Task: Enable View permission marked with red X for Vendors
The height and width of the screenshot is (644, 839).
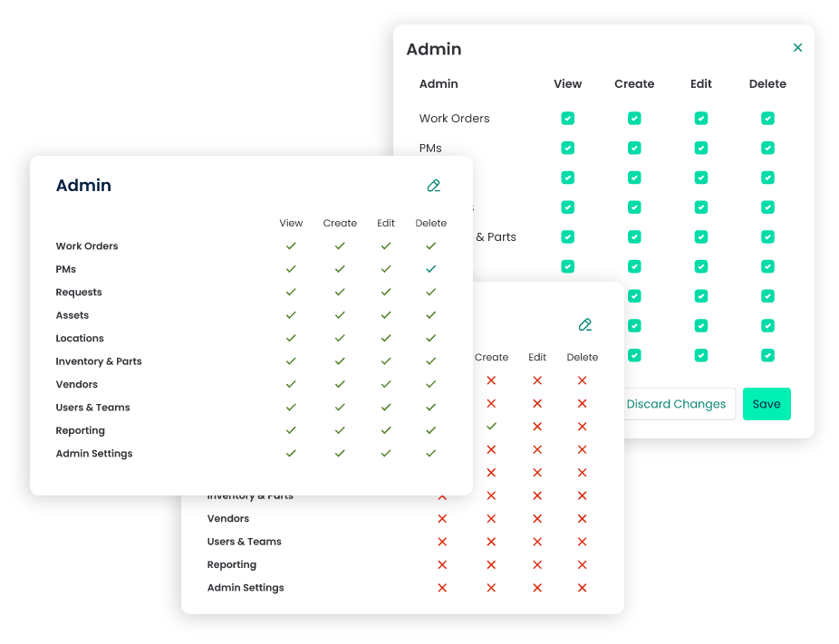Action: (441, 518)
